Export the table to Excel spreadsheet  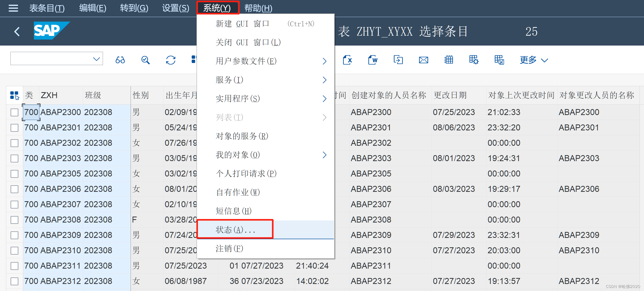coord(348,60)
